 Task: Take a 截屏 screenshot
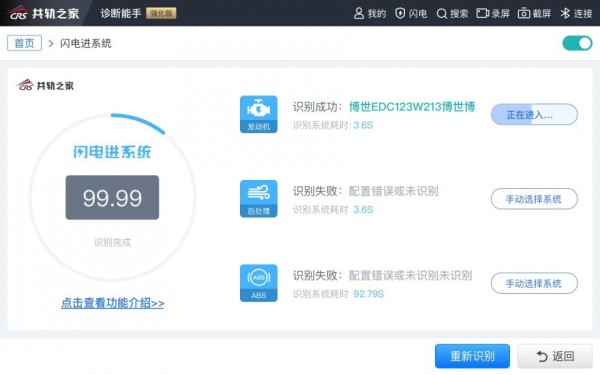[535, 13]
